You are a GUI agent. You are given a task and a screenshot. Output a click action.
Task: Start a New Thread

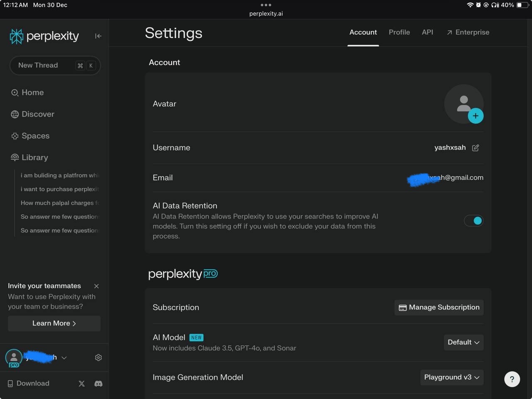(x=55, y=65)
